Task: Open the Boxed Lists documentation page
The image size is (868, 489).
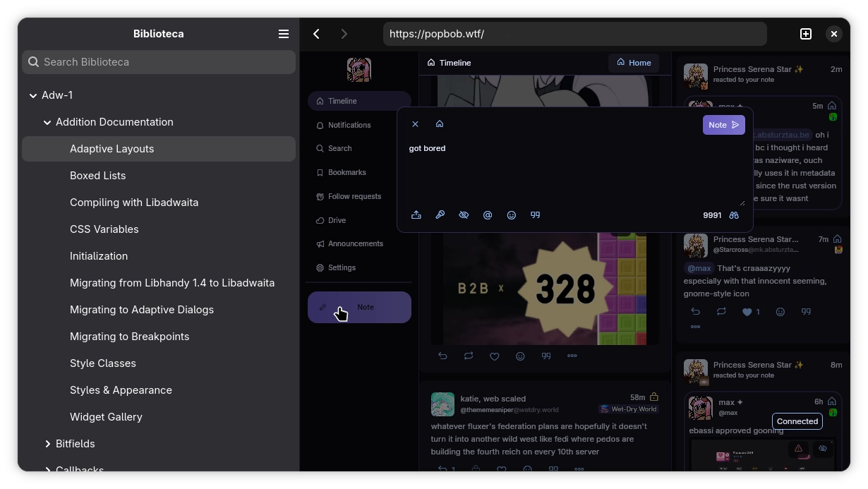Action: [98, 176]
